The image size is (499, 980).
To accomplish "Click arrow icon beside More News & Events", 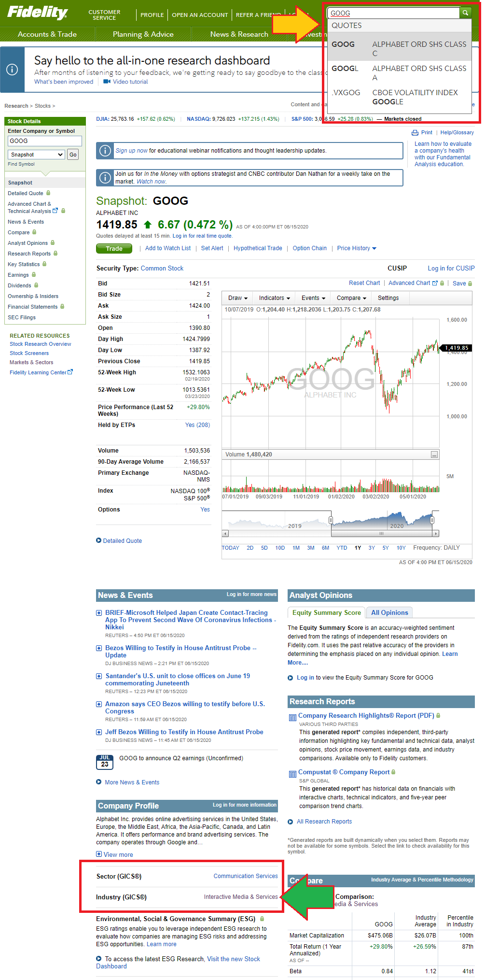I will [x=99, y=782].
